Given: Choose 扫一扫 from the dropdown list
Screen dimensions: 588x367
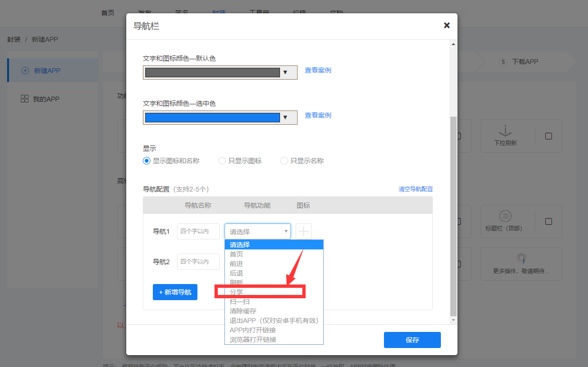Looking at the screenshot, I should click(240, 302).
